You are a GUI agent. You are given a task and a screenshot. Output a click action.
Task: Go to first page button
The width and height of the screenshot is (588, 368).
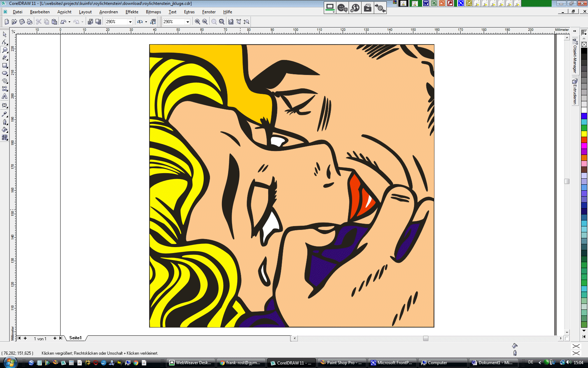(19, 338)
